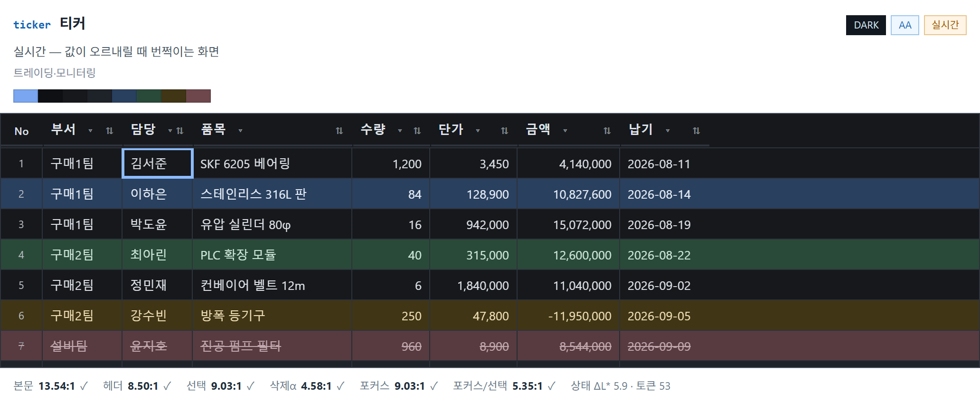Click the due date 2026-08-22

click(659, 255)
